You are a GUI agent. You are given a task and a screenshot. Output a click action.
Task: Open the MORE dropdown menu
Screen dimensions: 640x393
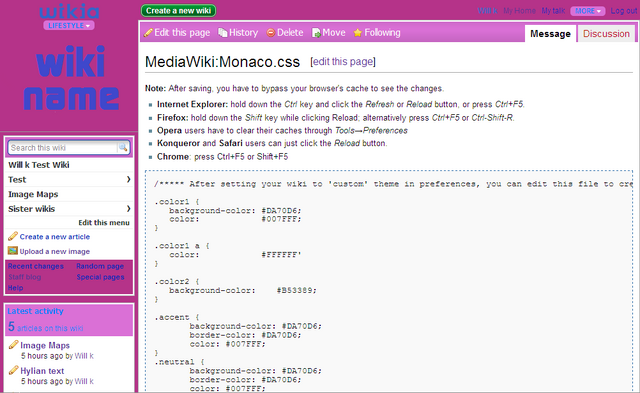588,11
